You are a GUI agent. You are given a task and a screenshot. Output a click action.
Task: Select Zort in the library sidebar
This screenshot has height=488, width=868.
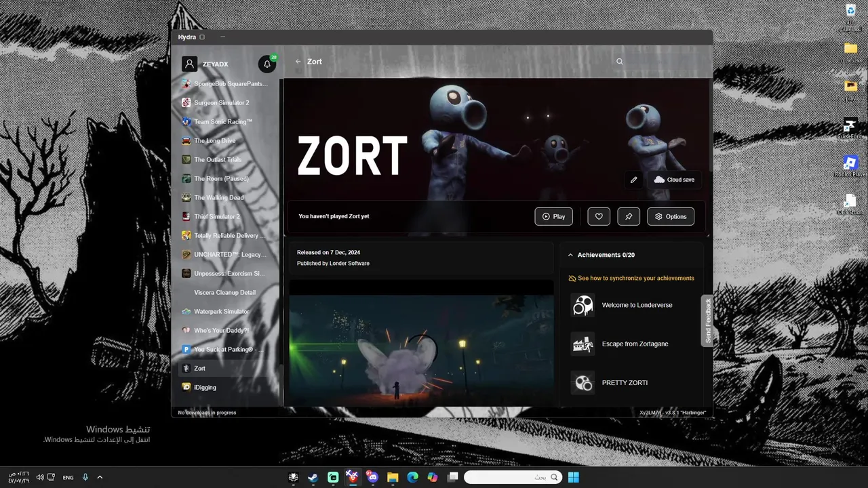pos(226,368)
